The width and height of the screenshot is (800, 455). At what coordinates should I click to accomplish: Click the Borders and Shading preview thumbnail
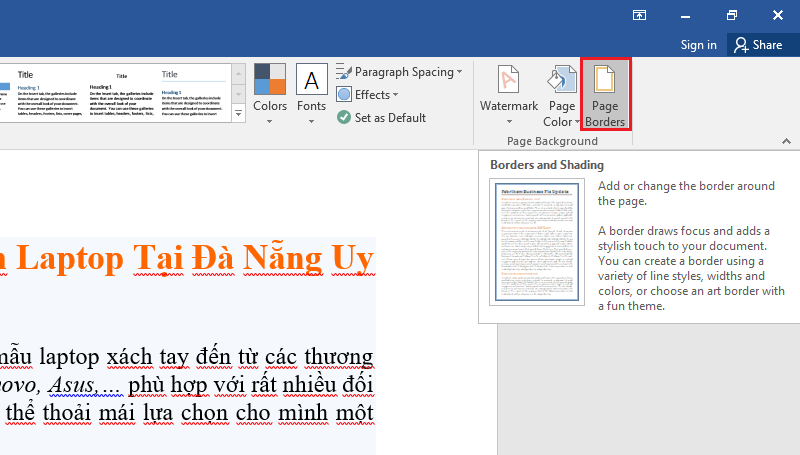pyautogui.click(x=537, y=242)
